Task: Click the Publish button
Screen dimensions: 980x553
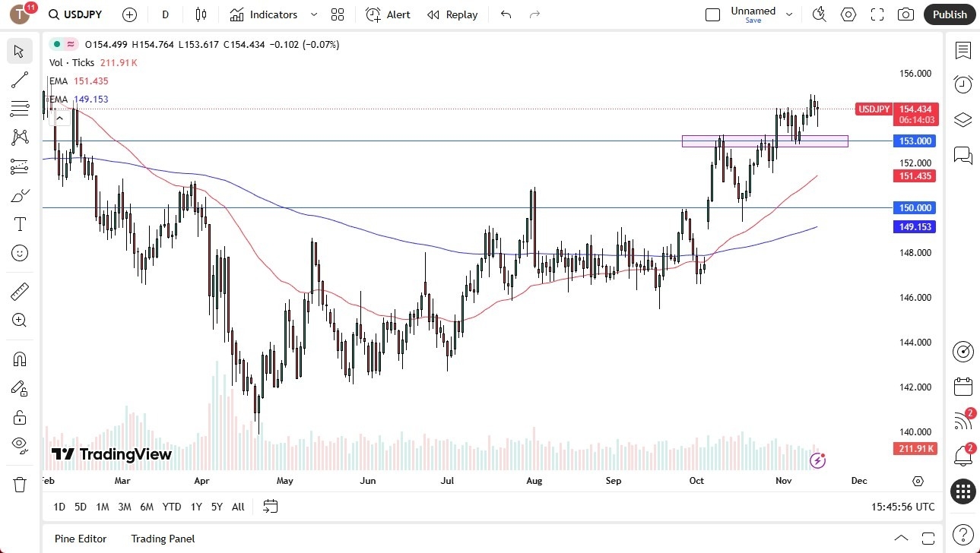Action: (949, 14)
